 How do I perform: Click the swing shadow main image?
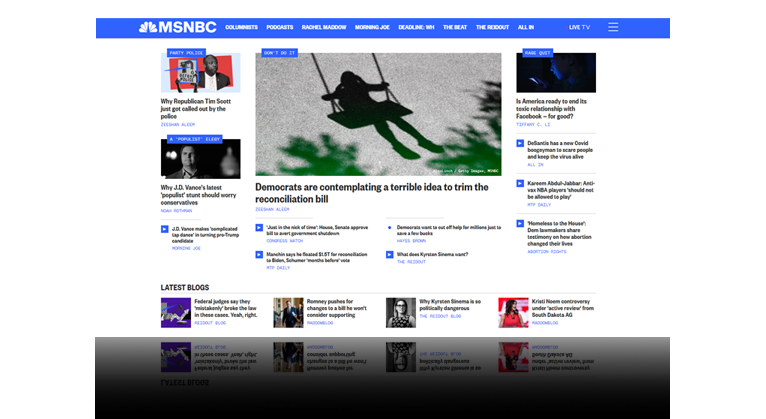pyautogui.click(x=378, y=114)
